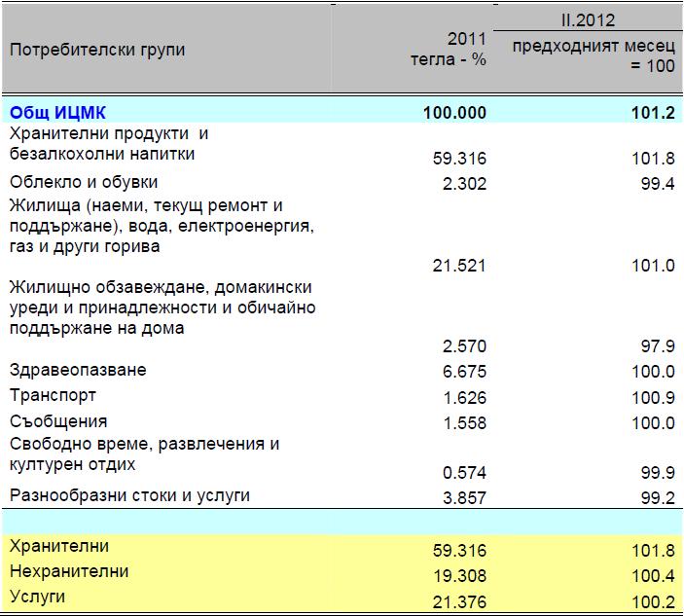Click the 'Нехранителни' row label
684x616 pixels.
(69, 571)
